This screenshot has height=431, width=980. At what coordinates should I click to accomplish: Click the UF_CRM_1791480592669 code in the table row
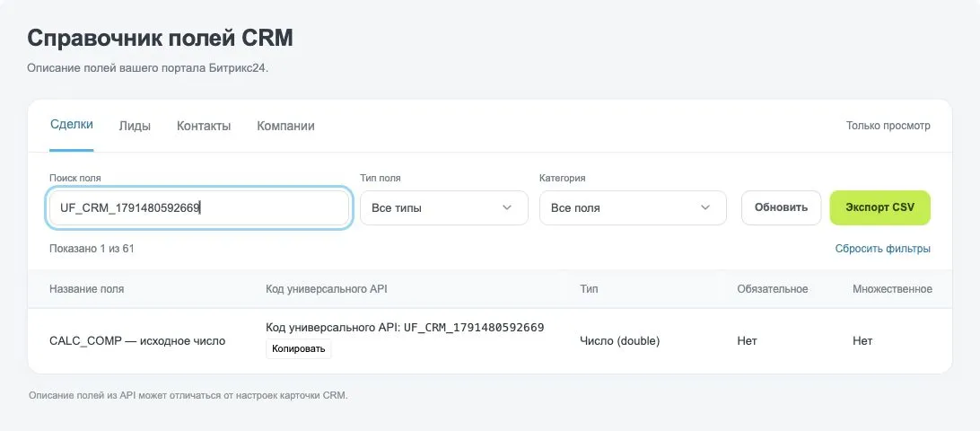tap(474, 327)
